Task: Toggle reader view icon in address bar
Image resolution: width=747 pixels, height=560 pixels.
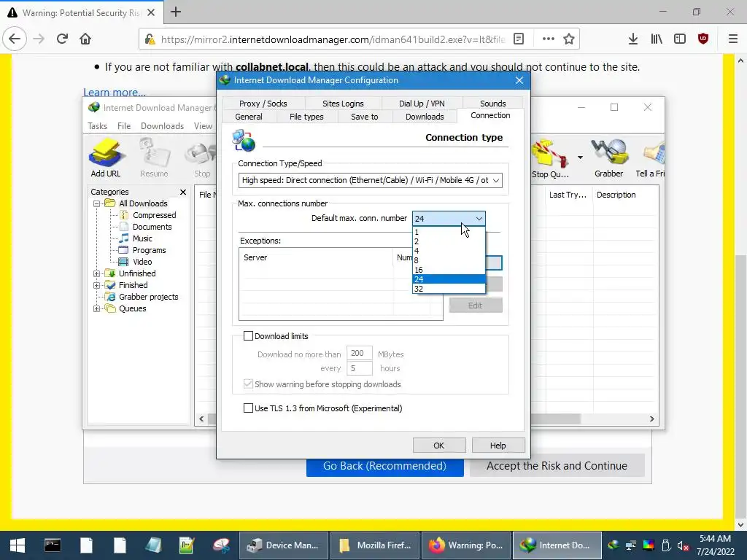Action: click(519, 39)
